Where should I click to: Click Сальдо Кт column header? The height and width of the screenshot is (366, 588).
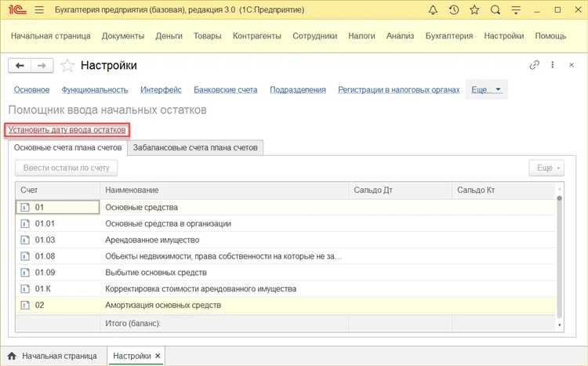point(503,190)
